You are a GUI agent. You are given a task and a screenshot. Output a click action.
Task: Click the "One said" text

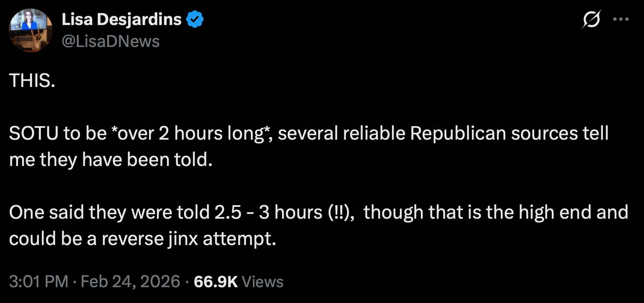(47, 213)
